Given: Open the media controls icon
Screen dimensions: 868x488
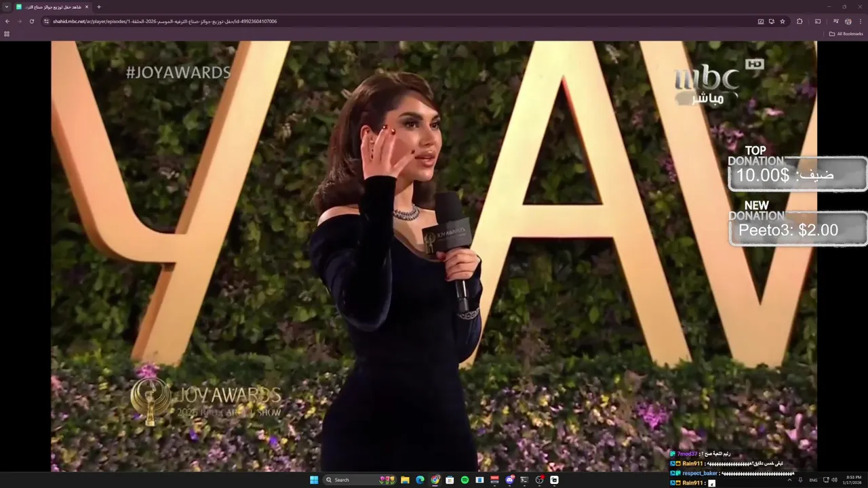Looking at the screenshot, I should [835, 21].
